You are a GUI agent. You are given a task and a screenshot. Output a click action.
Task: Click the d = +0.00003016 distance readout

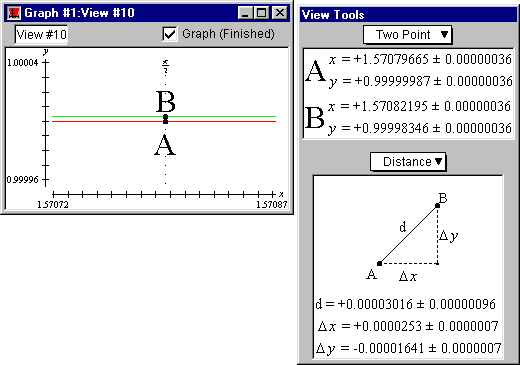(x=405, y=304)
